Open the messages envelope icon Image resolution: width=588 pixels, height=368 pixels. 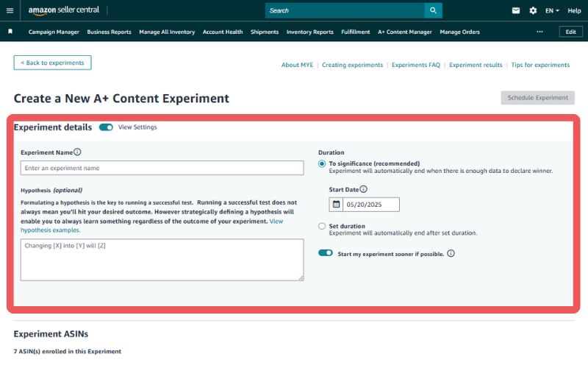click(516, 10)
